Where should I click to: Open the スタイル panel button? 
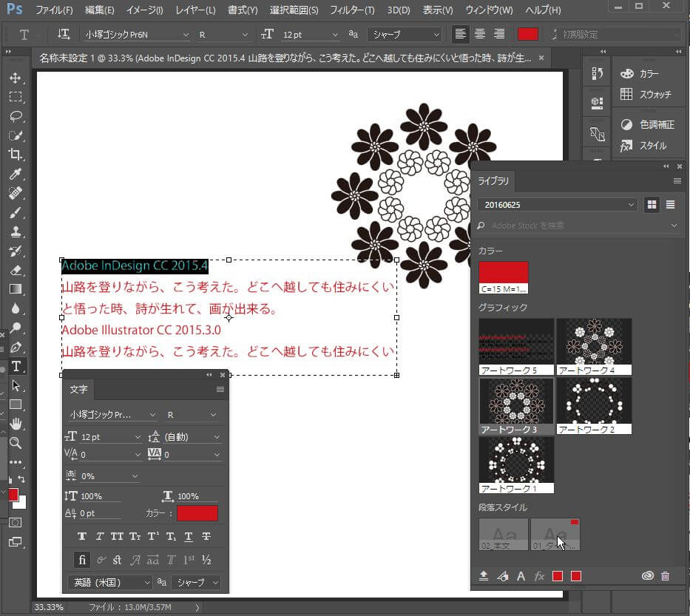click(x=643, y=145)
